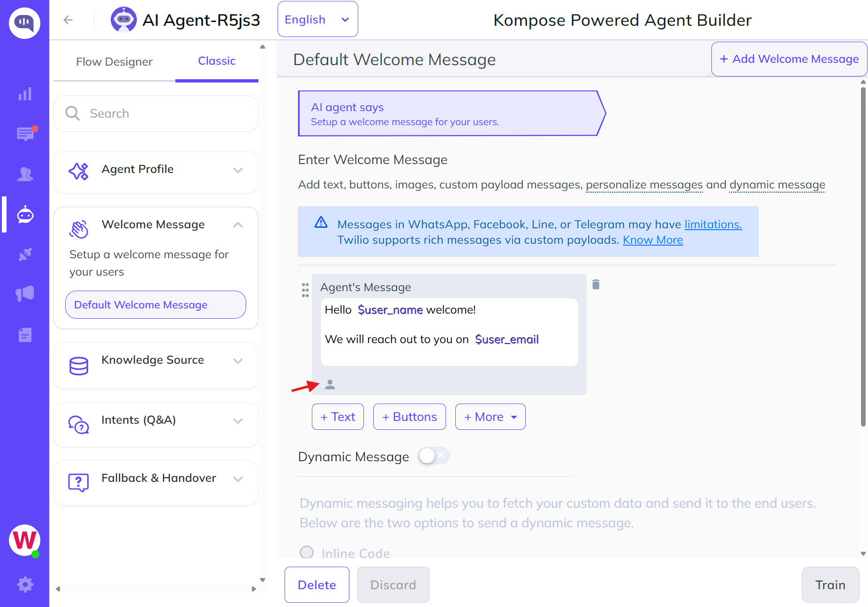This screenshot has height=607, width=868.
Task: Switch to the Classic tab
Action: pos(217,61)
